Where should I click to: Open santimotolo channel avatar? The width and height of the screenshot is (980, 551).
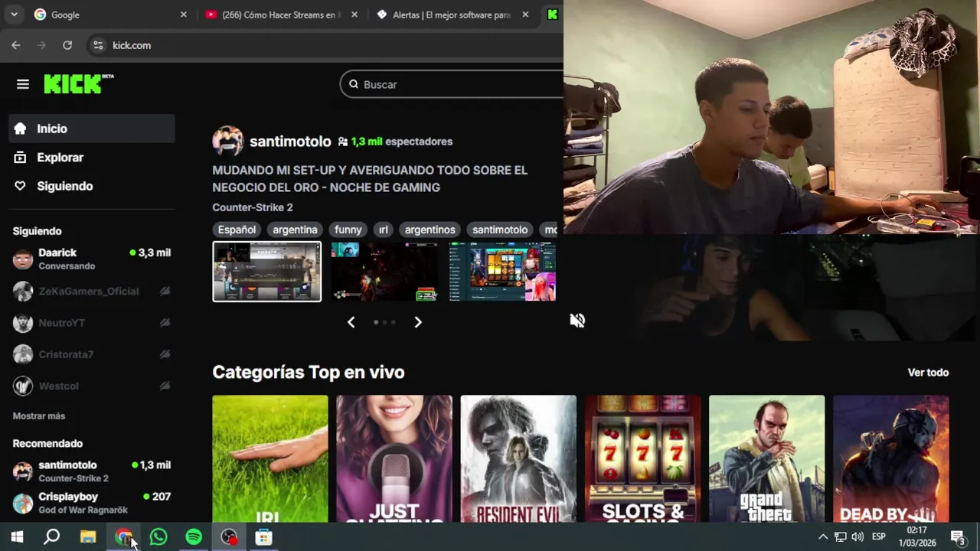227,142
